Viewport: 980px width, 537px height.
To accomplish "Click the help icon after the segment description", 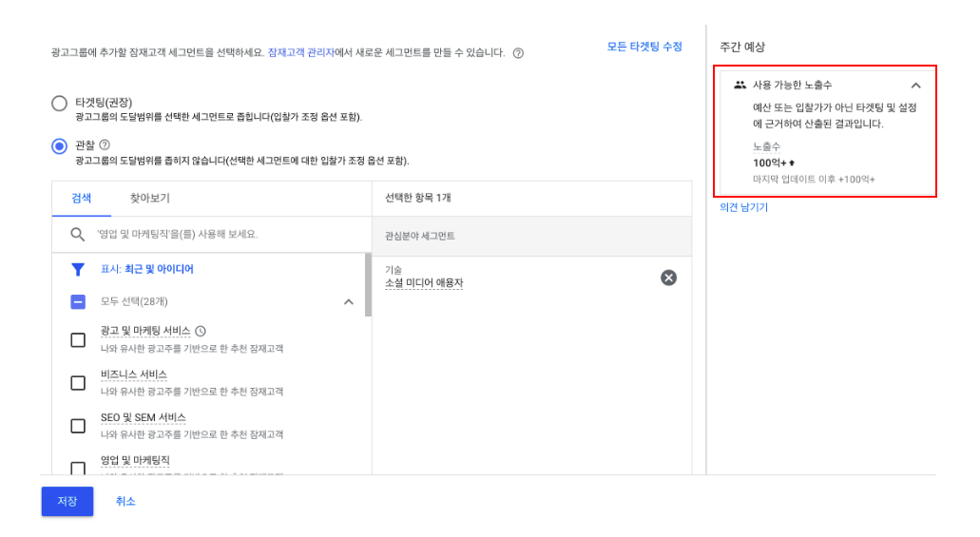I will 518,53.
